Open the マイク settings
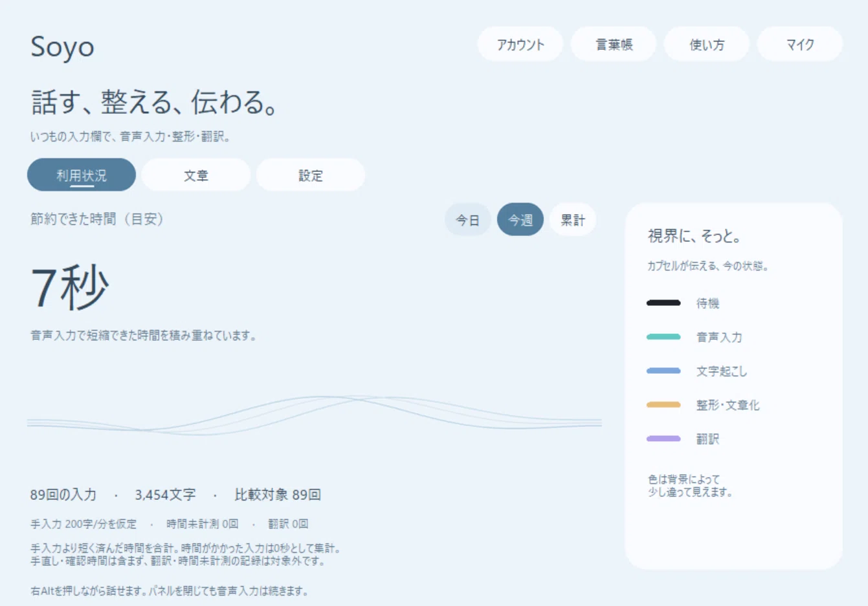Viewport: 868px width, 606px height. pyautogui.click(x=800, y=45)
